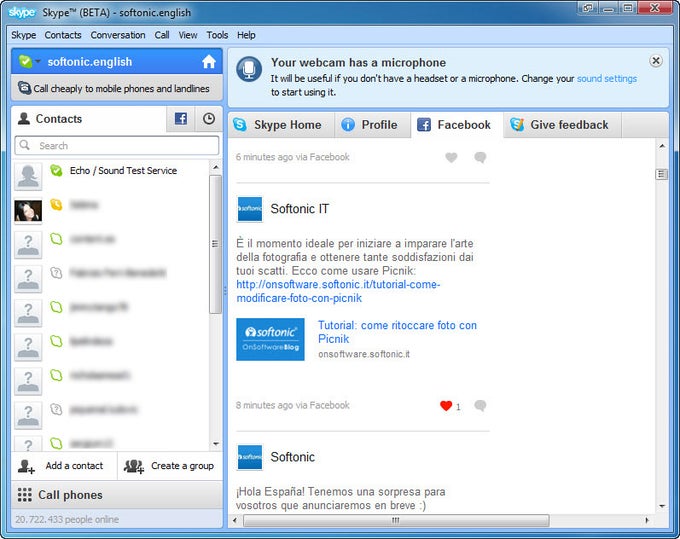Click inside the contacts Search field
Image resolution: width=680 pixels, height=539 pixels.
click(x=117, y=145)
